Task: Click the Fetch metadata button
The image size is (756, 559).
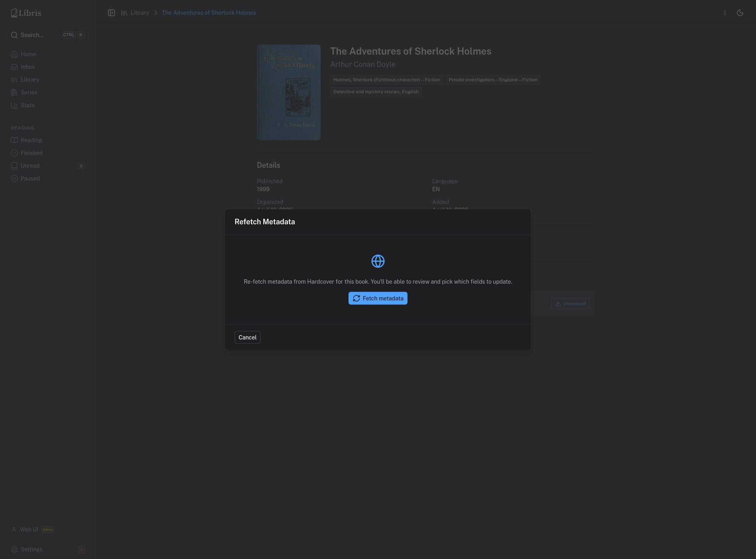Action: tap(378, 298)
